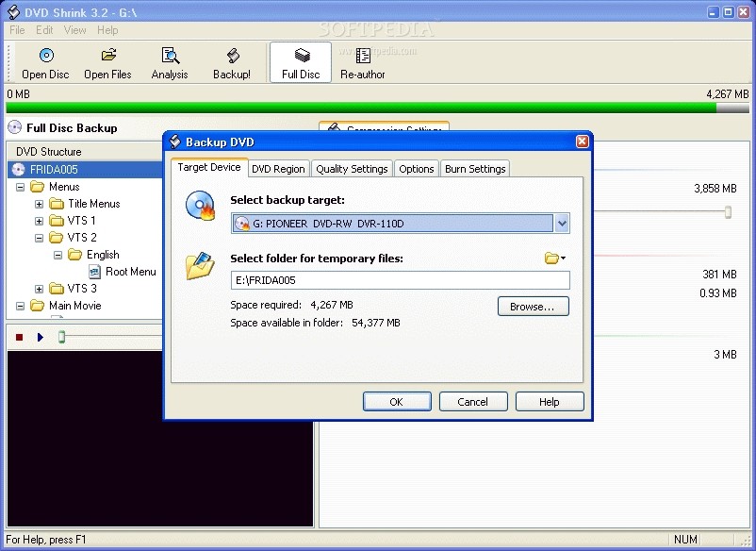Click the Browse button for temporary files
Screen dimensions: 756x551
click(x=533, y=306)
